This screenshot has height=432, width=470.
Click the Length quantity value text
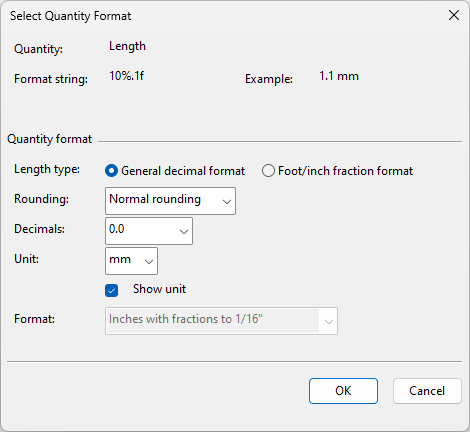[127, 46]
